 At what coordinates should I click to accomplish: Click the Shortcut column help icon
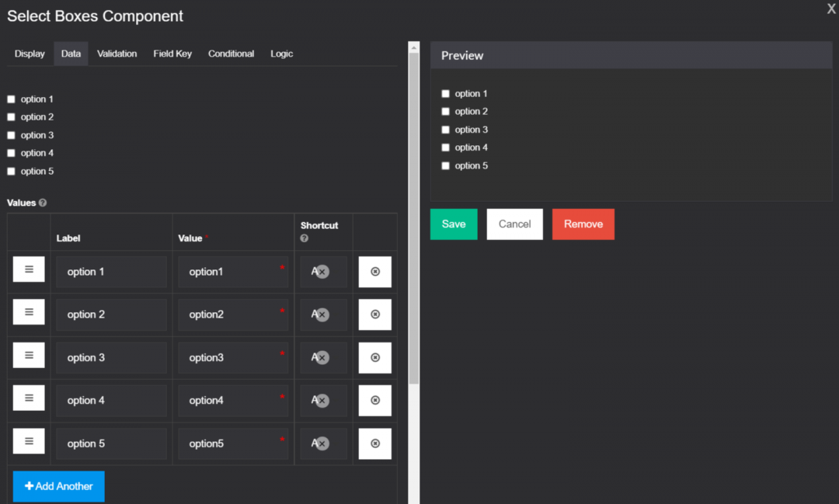pos(305,238)
